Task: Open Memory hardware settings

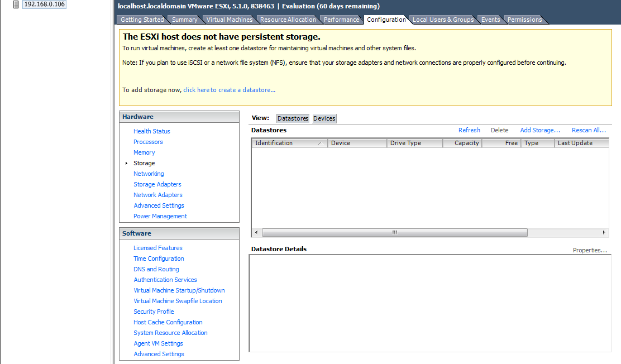Action: pyautogui.click(x=144, y=152)
